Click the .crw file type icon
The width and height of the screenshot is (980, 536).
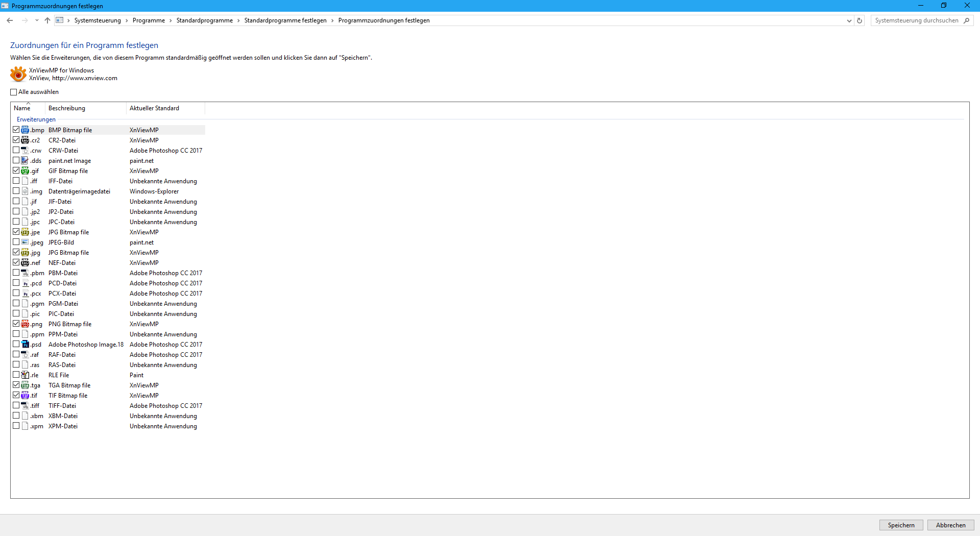25,151
